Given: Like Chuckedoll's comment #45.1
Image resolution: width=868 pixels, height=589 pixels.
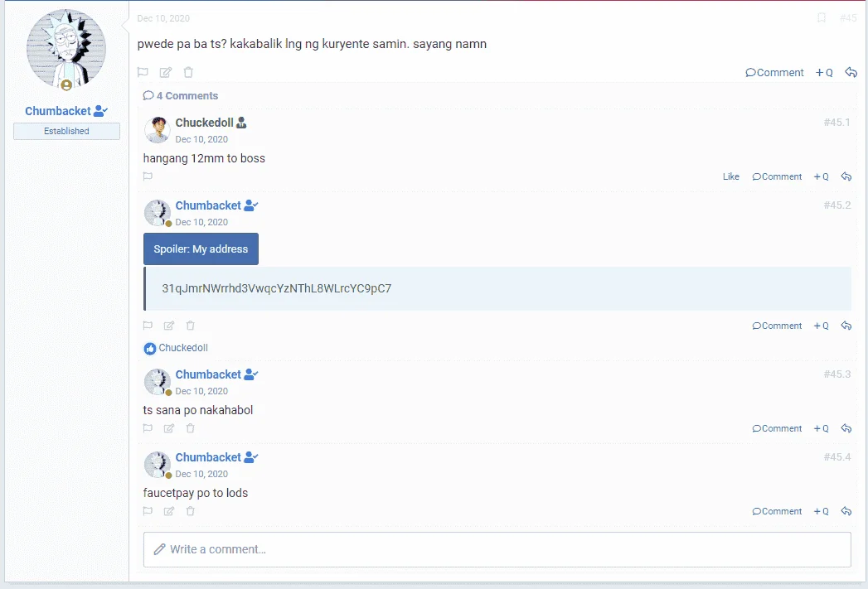Looking at the screenshot, I should click(x=730, y=176).
